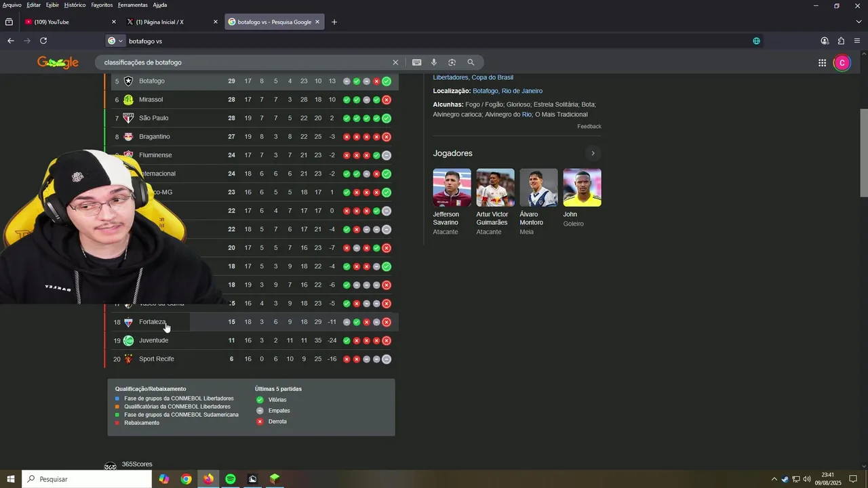The width and height of the screenshot is (868, 488).
Task: Reload the current page
Action: [x=43, y=41]
